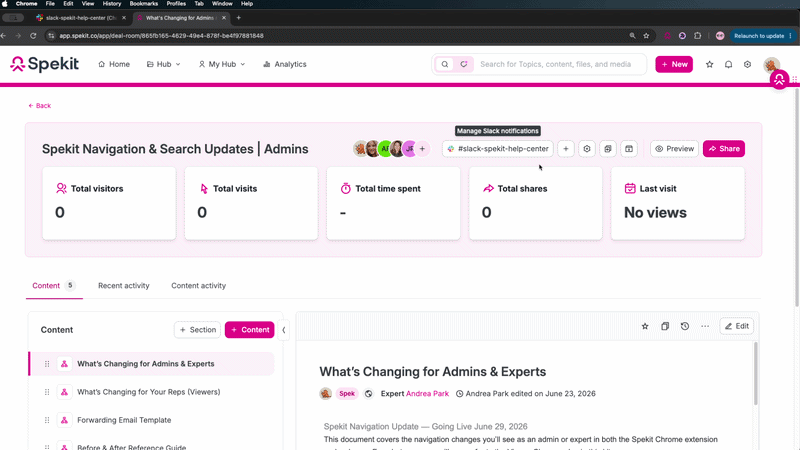Edit the current Spek
The width and height of the screenshot is (800, 450).
(737, 326)
